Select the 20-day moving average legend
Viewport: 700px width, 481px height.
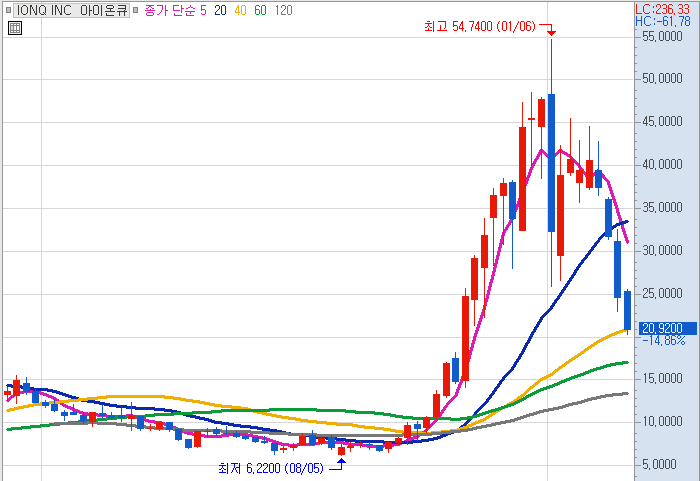pyautogui.click(x=220, y=10)
